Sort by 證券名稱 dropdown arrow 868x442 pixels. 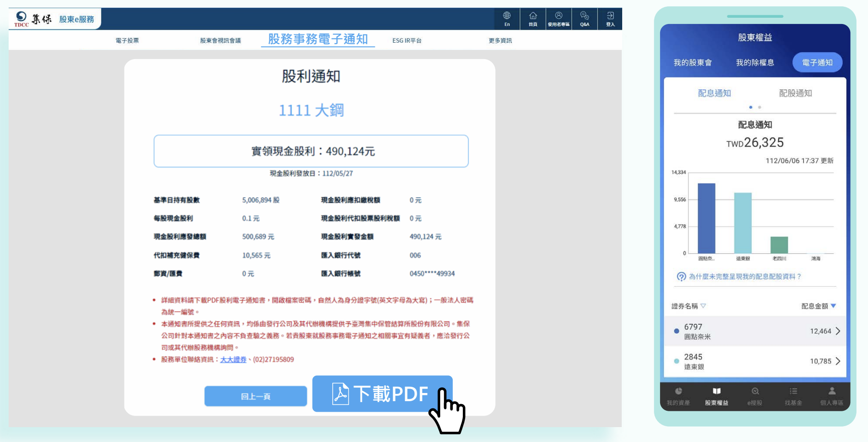(703, 306)
